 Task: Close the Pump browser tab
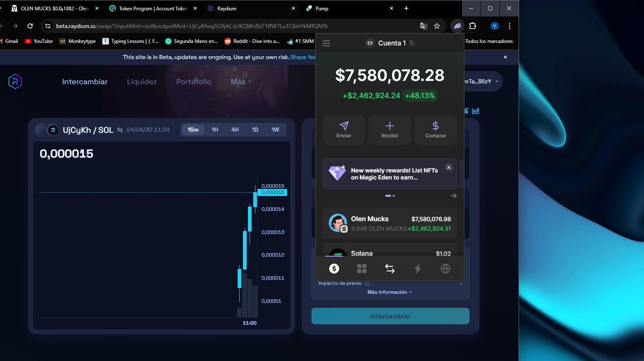(x=392, y=8)
